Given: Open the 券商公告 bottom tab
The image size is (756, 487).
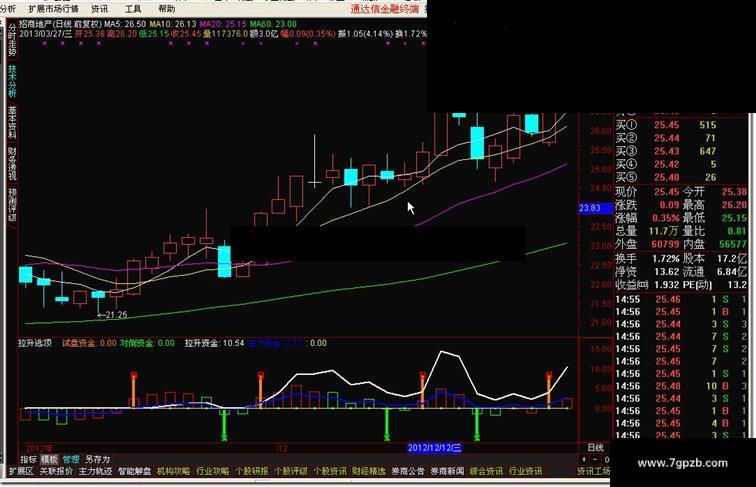Looking at the screenshot, I should [408, 471].
